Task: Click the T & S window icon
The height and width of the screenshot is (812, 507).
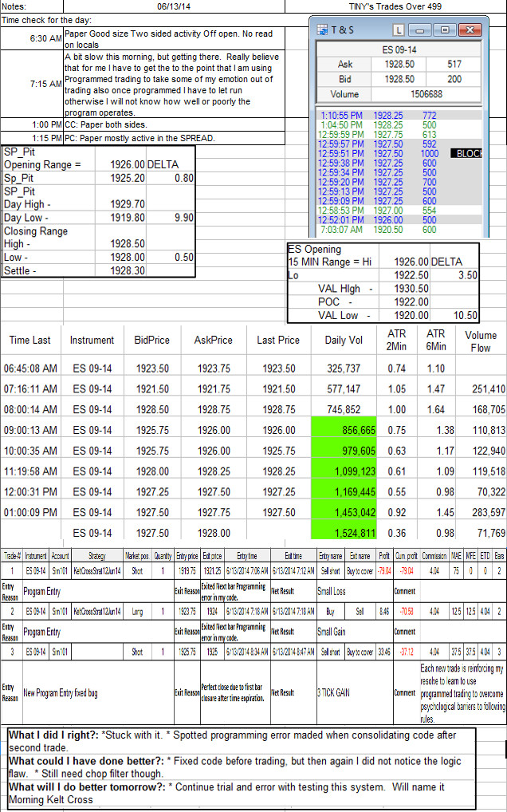Action: [x=324, y=30]
